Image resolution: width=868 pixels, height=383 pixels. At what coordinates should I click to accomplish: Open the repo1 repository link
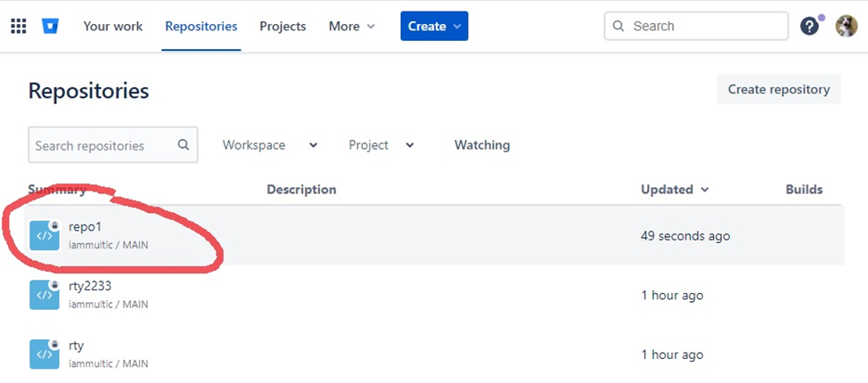tap(86, 227)
